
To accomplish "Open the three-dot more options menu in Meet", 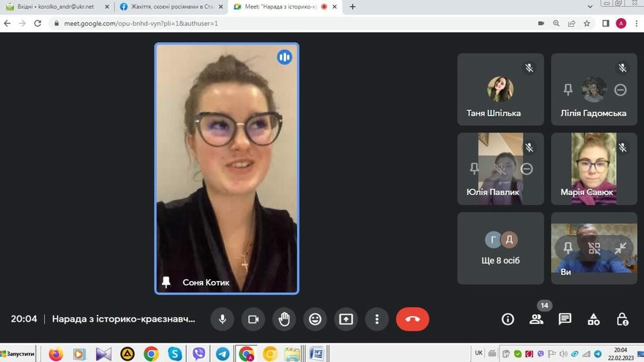I will pyautogui.click(x=377, y=319).
